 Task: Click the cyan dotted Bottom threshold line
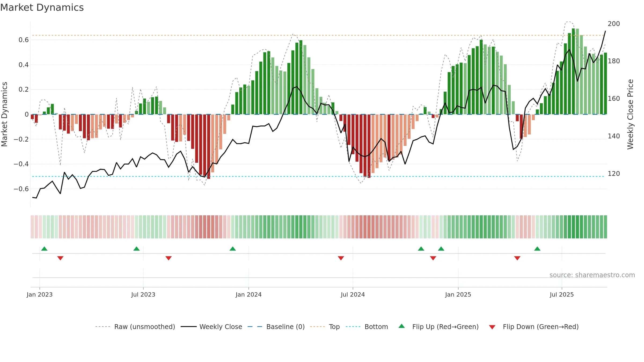[x=318, y=176]
